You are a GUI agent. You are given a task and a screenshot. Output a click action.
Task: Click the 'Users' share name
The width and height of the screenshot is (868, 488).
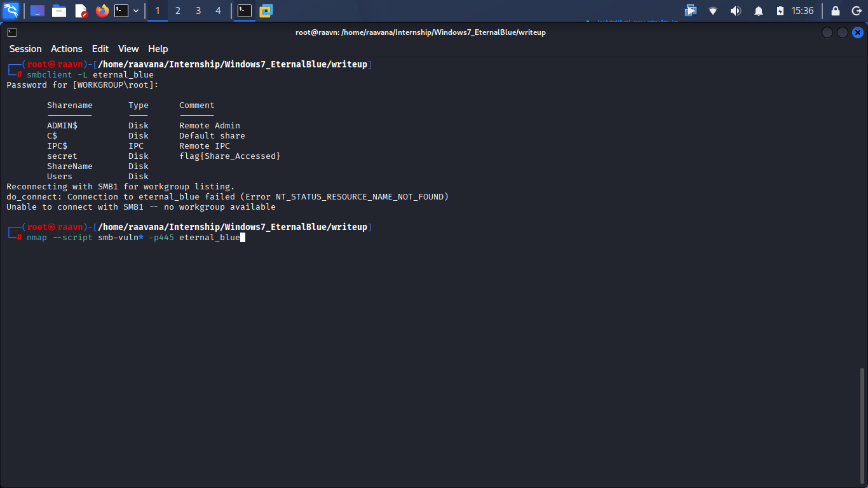coord(60,177)
